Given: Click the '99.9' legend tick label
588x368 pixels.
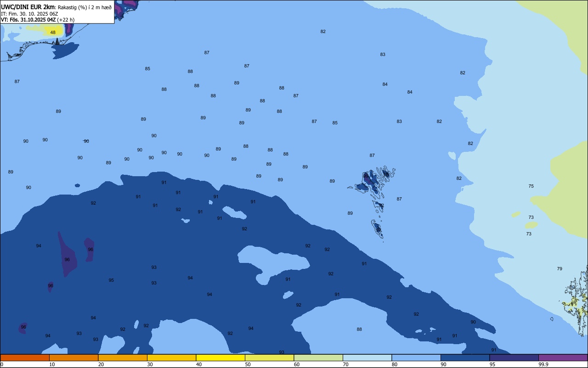Looking at the screenshot, I should pos(543,364).
